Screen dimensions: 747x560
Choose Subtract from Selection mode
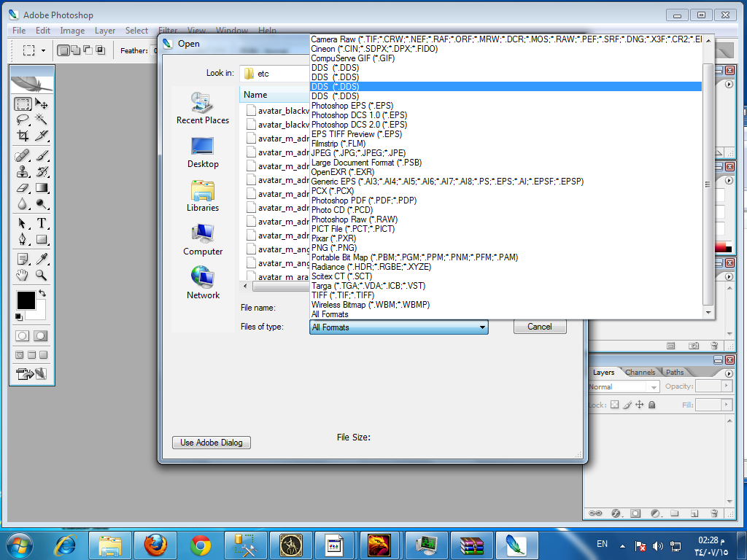click(x=88, y=50)
